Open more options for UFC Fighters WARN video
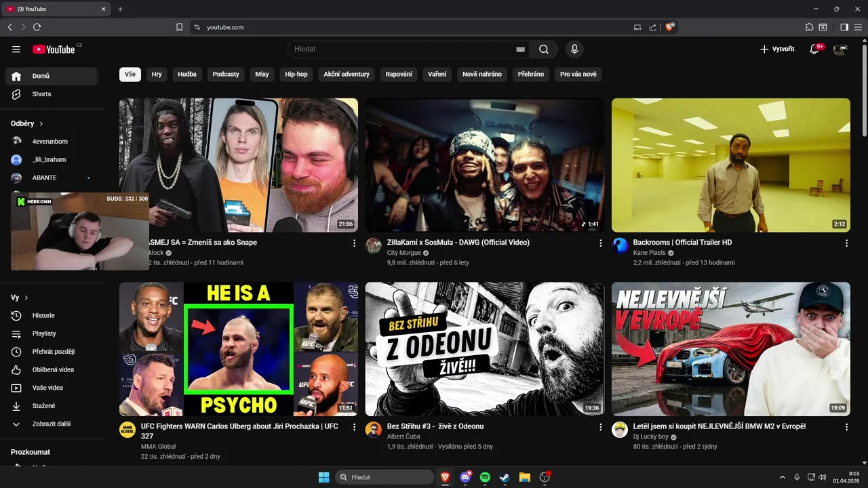The image size is (868, 488). 354,427
